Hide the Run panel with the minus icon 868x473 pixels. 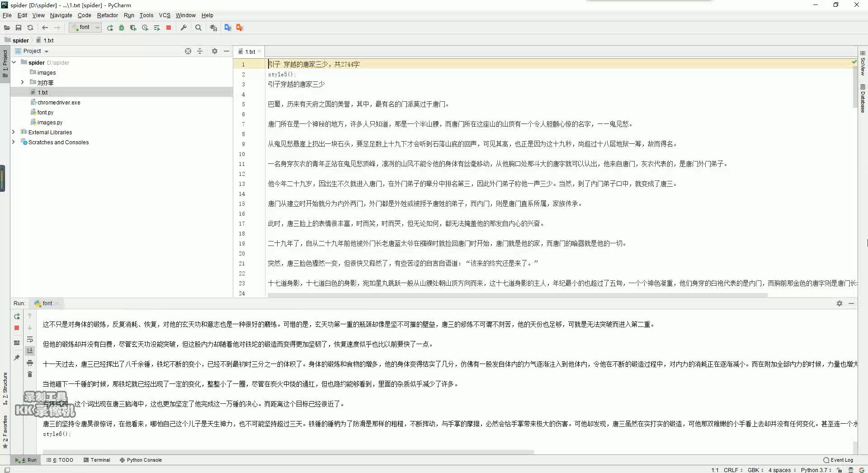(x=851, y=303)
